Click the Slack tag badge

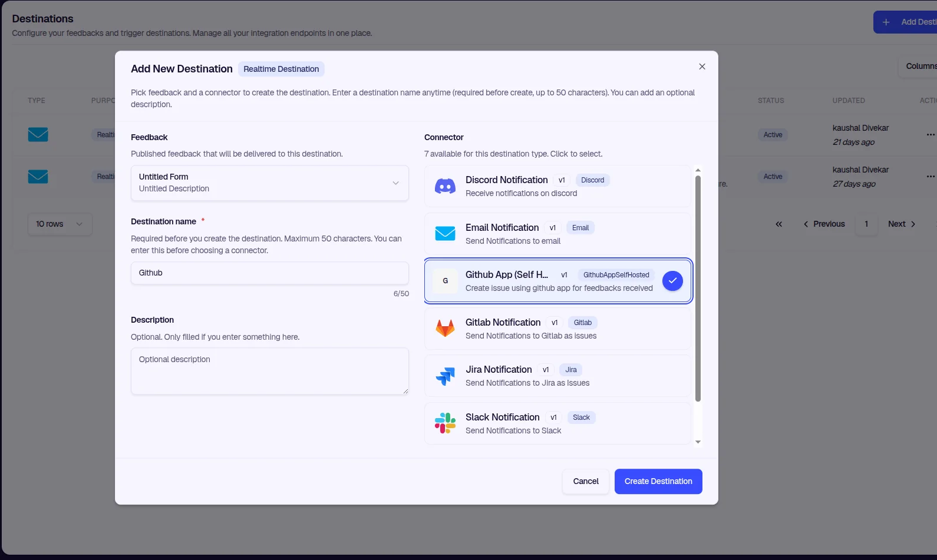click(581, 417)
